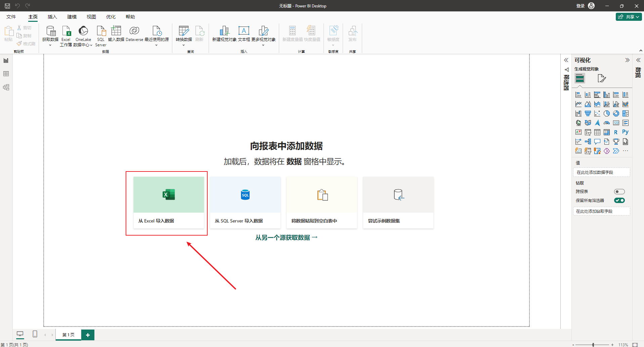Click the Power Automate visual icon
The image size is (644, 347).
point(616,151)
